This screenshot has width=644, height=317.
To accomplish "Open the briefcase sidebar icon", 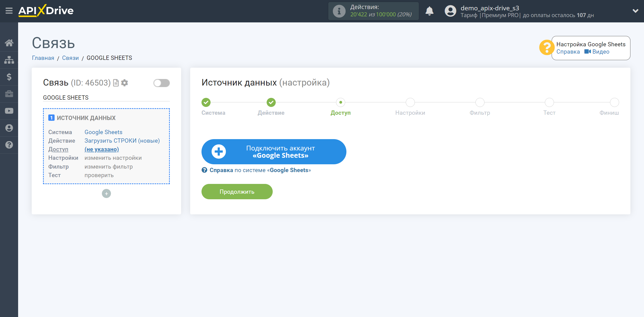I will point(9,94).
